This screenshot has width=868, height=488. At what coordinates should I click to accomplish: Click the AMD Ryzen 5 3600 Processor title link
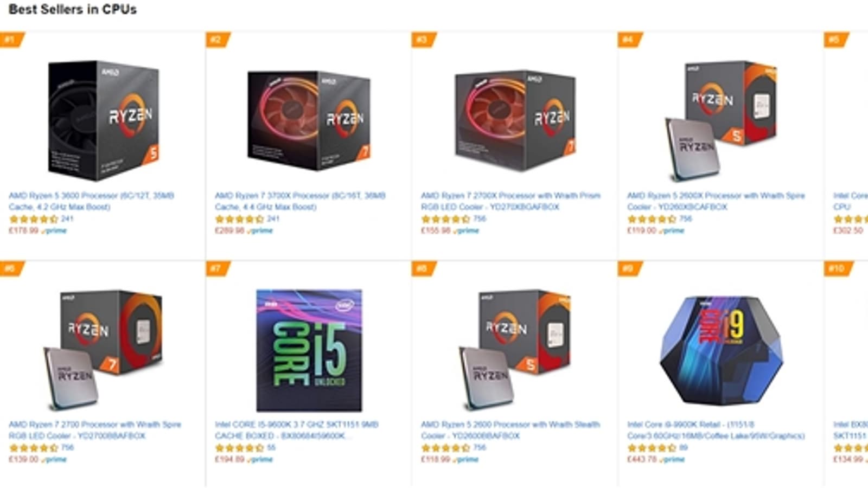tap(91, 201)
